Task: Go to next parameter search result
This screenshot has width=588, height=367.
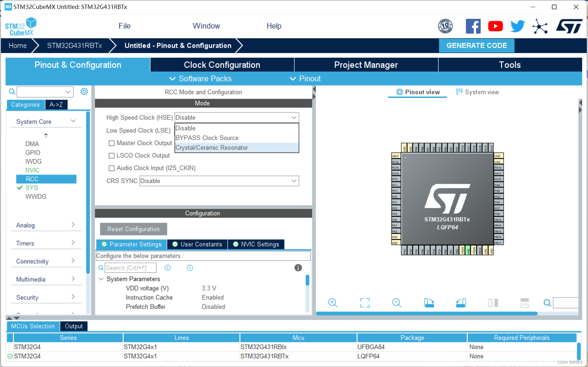Action: point(190,268)
